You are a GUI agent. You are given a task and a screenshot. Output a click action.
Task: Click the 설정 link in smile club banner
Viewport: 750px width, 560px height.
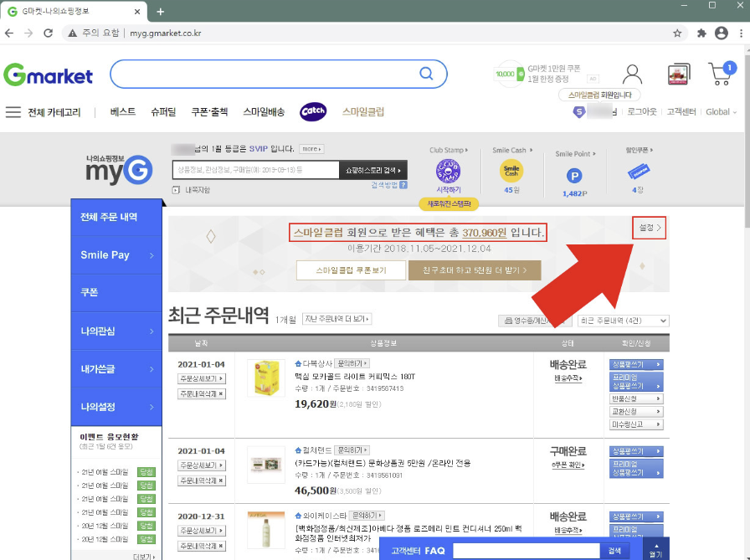[649, 228]
